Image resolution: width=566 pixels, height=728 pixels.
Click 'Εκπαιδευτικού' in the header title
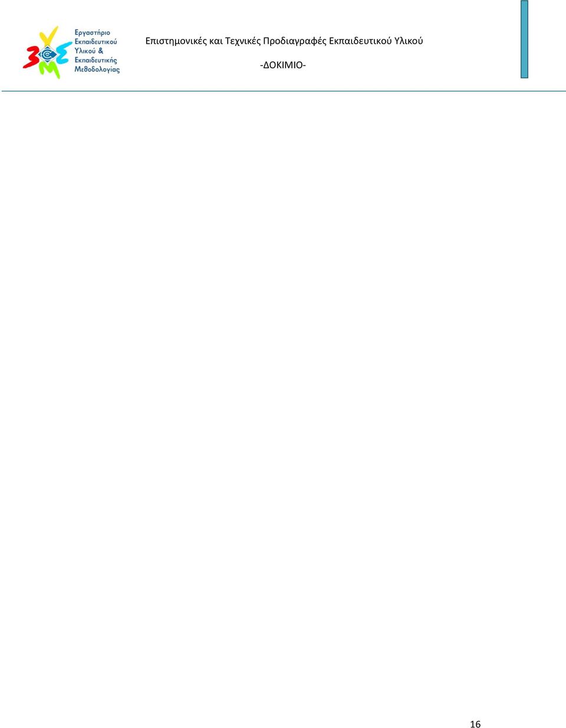(x=360, y=41)
